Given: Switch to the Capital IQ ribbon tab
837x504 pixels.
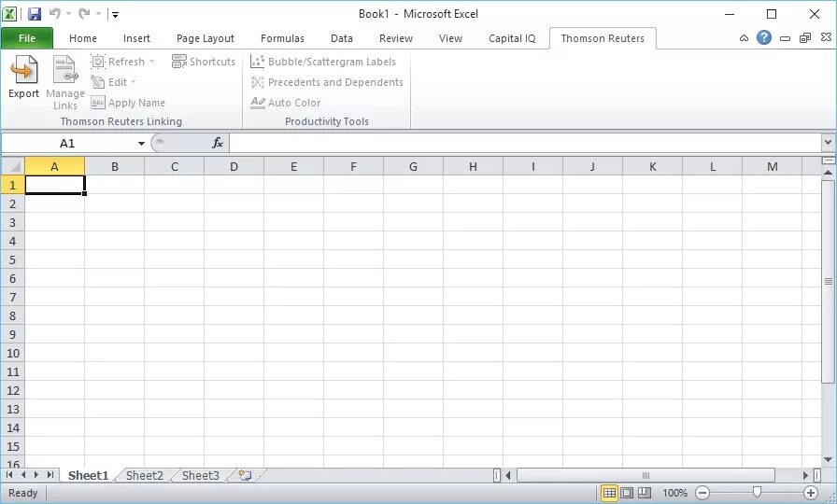Looking at the screenshot, I should coord(512,38).
